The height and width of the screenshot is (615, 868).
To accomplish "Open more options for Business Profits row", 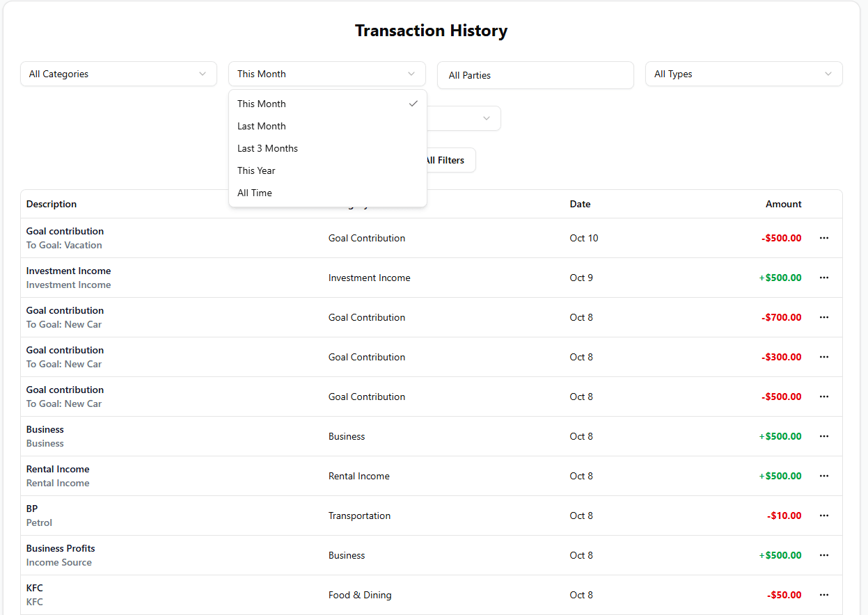I will pos(824,555).
